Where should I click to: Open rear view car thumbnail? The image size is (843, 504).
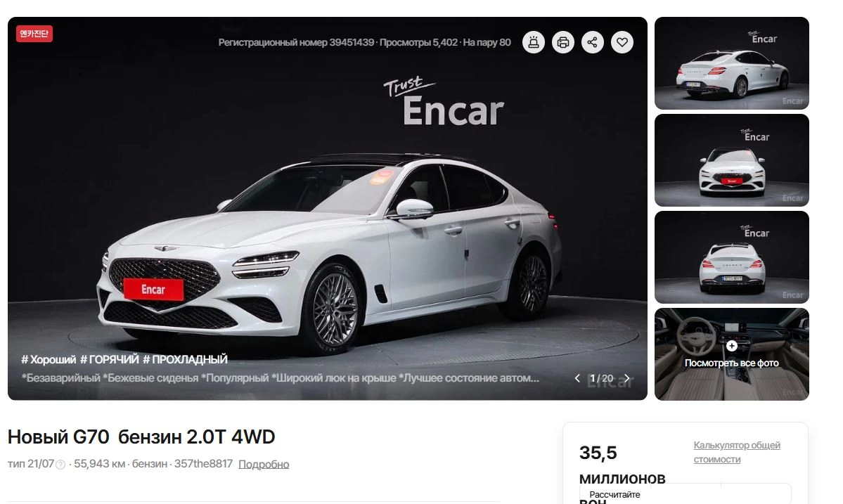[x=732, y=257]
